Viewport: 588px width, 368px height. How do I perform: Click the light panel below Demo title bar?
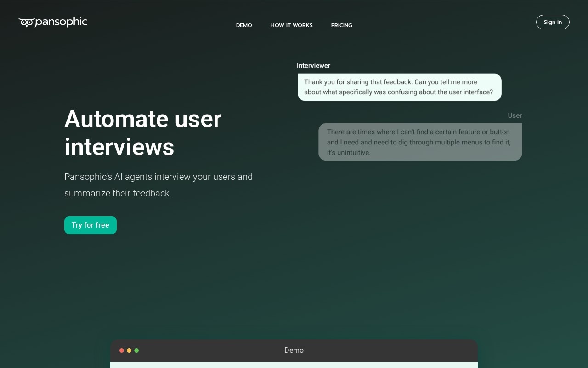(294, 365)
